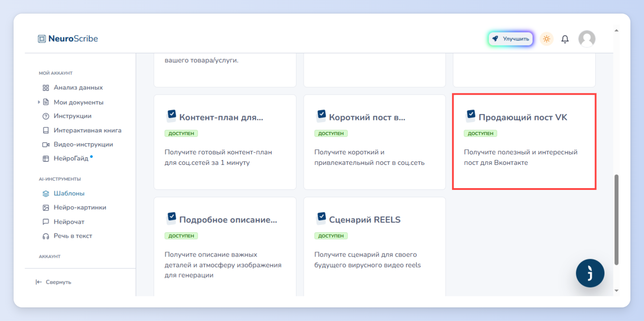Expand the Мои документы tree arrow
The height and width of the screenshot is (321, 644).
[x=39, y=102]
